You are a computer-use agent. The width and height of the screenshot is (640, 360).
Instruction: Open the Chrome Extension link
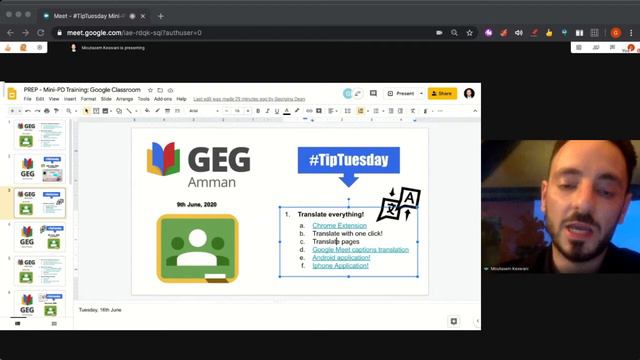(339, 225)
